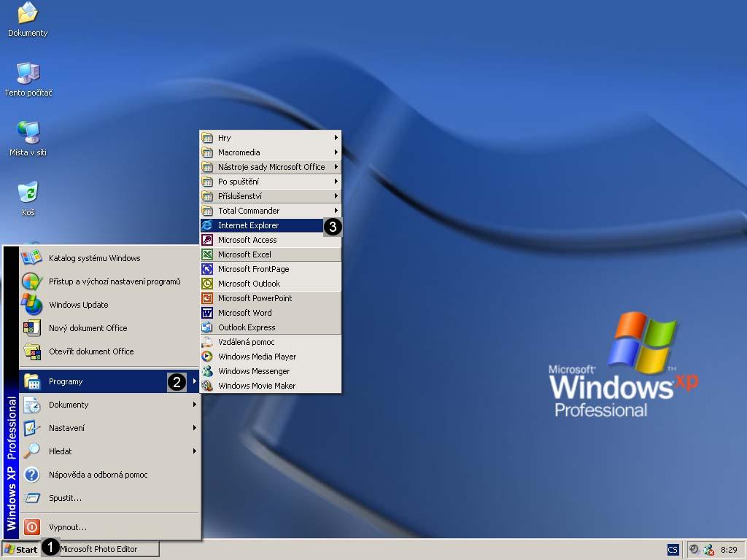Viewport: 747px width, 560px height.
Task: Expand the Macromedia submenu arrow
Action: (x=336, y=152)
